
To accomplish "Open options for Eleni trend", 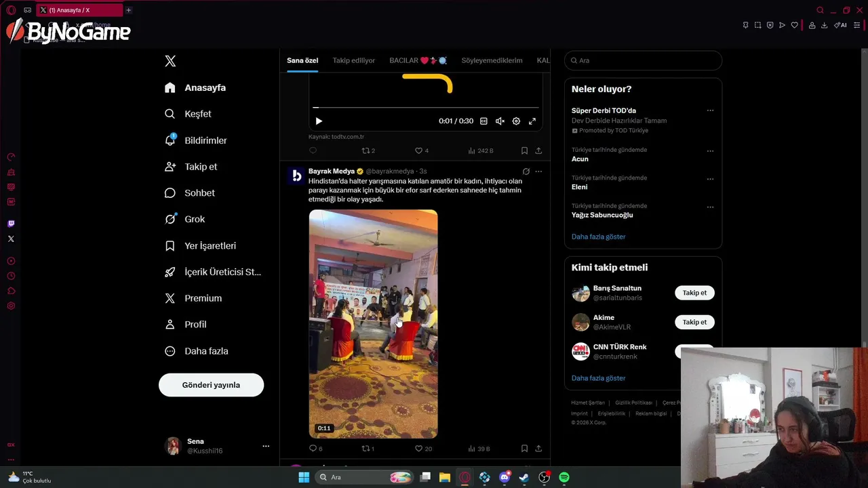I will [x=710, y=179].
